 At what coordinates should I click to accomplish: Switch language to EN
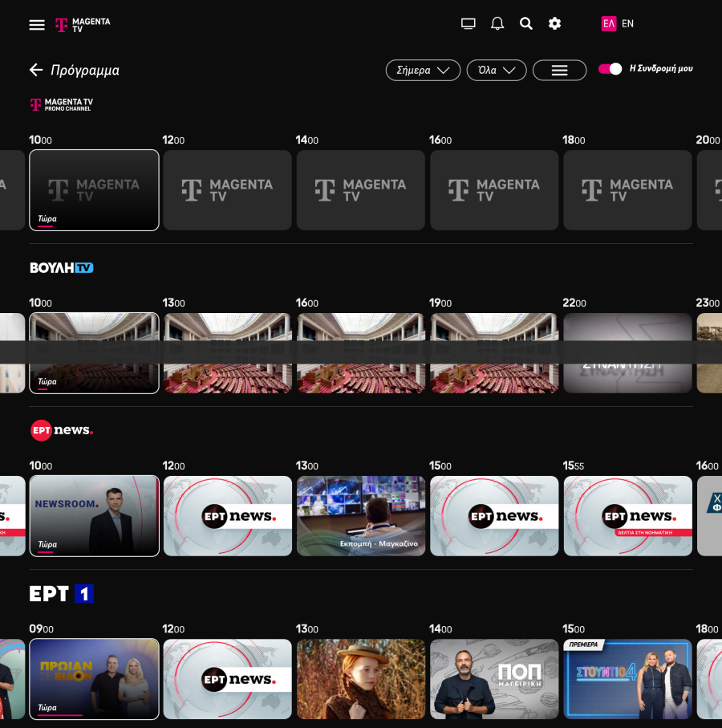click(x=627, y=24)
